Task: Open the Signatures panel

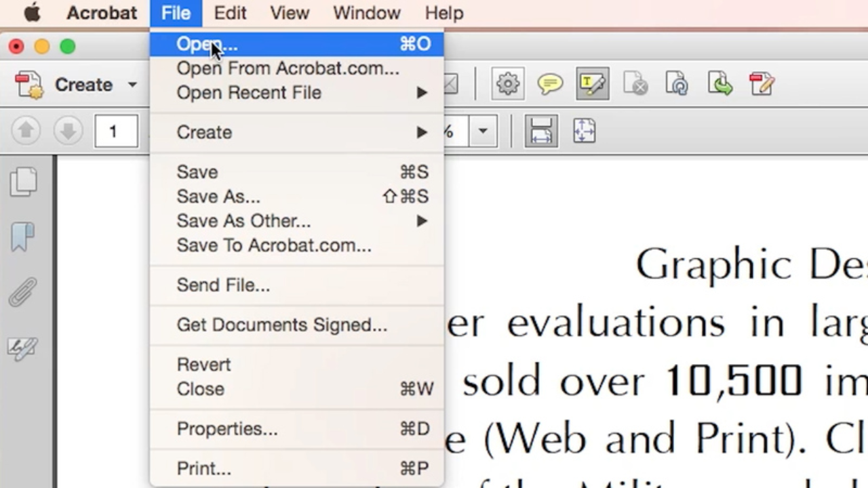Action: pos(23,349)
